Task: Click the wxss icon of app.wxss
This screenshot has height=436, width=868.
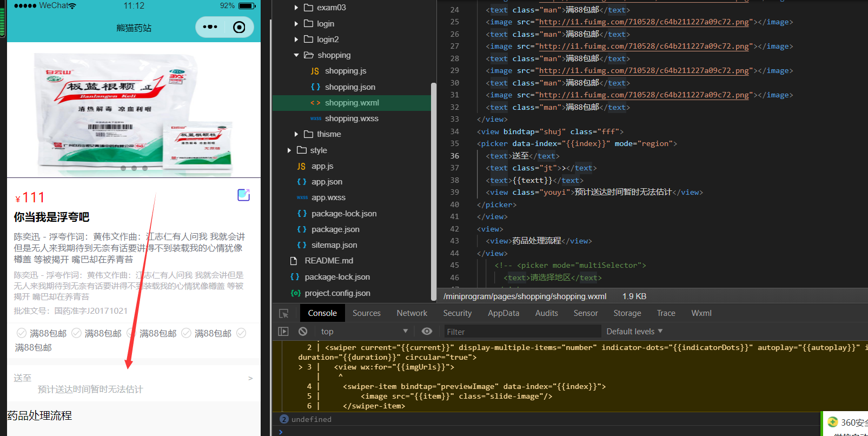Action: [x=302, y=197]
